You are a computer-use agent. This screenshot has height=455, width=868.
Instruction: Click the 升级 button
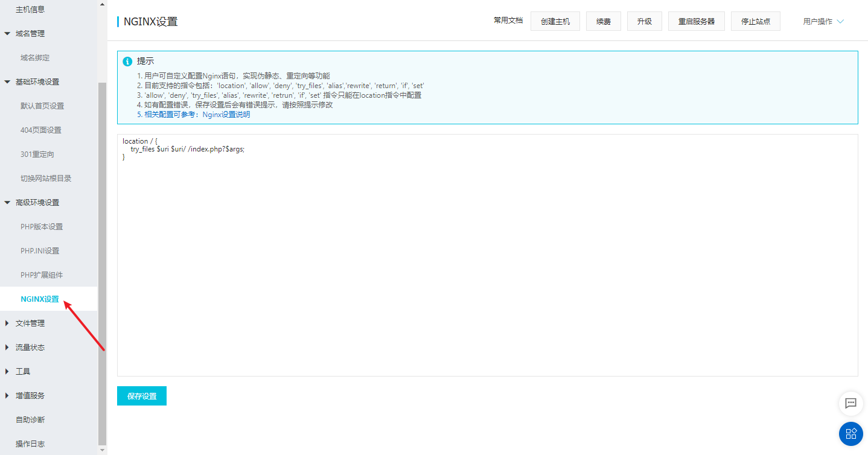click(x=645, y=21)
